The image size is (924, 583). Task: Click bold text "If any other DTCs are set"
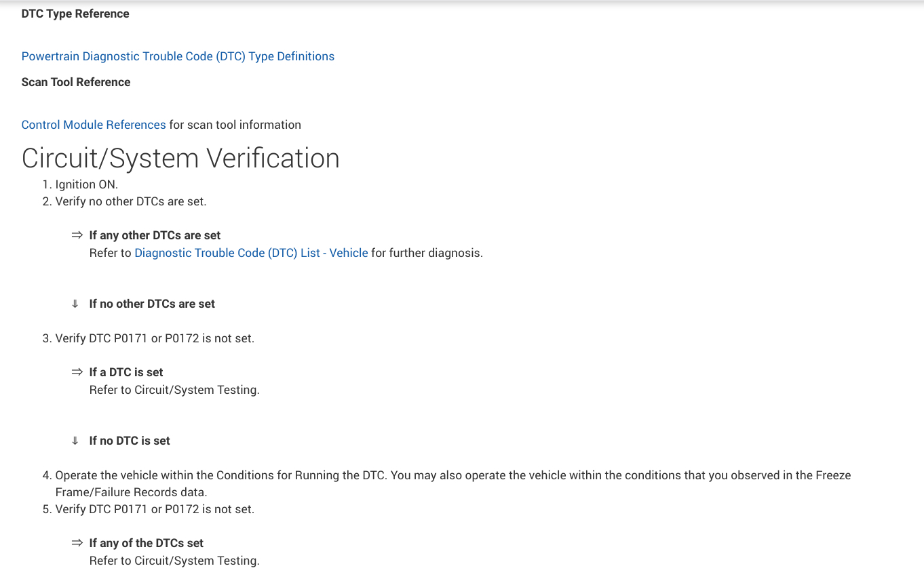coord(155,235)
